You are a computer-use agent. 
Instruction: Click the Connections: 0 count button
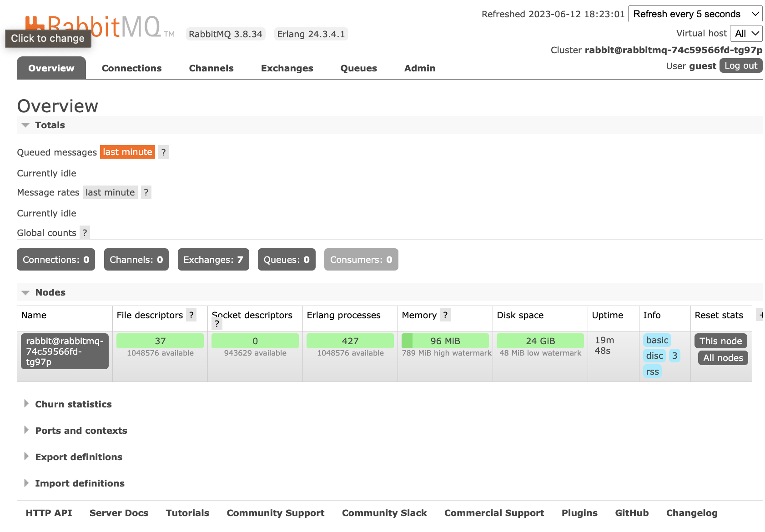(x=56, y=260)
